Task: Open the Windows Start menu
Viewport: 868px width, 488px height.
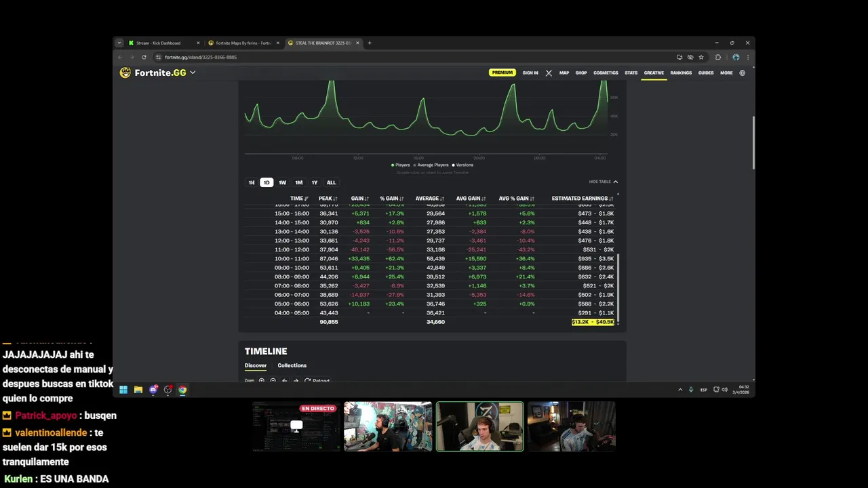Action: [123, 390]
